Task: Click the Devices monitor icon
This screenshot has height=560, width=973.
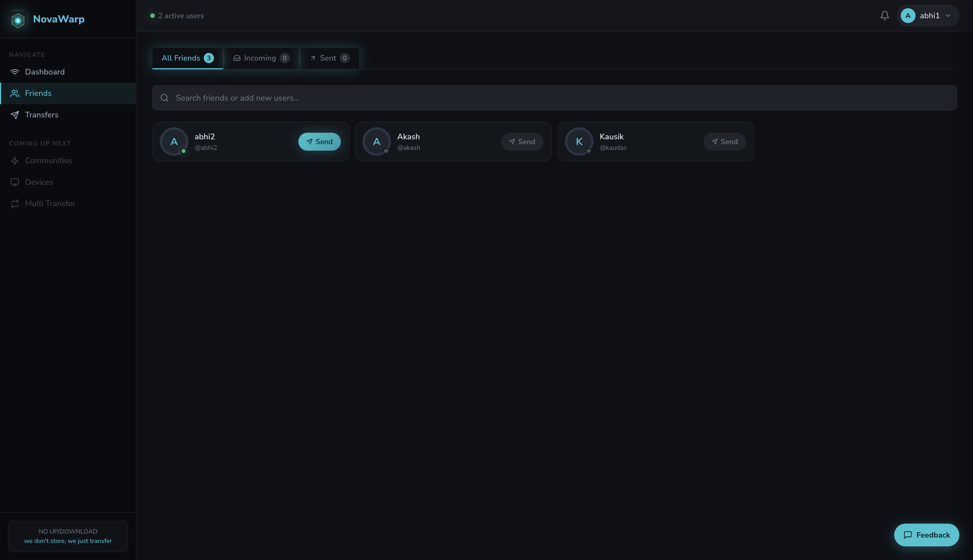Action: click(15, 182)
